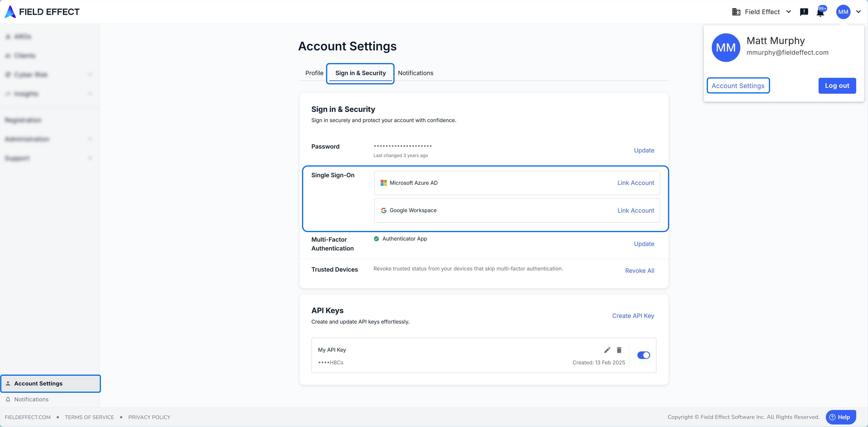Switch to the Profile tab
Image resolution: width=868 pixels, height=427 pixels.
(x=314, y=73)
